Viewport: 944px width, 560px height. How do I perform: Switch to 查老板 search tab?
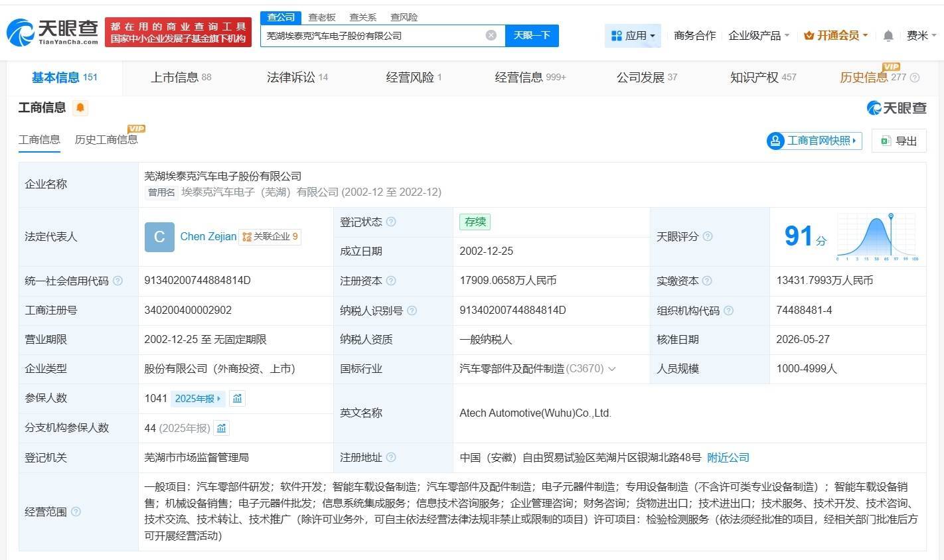point(322,17)
